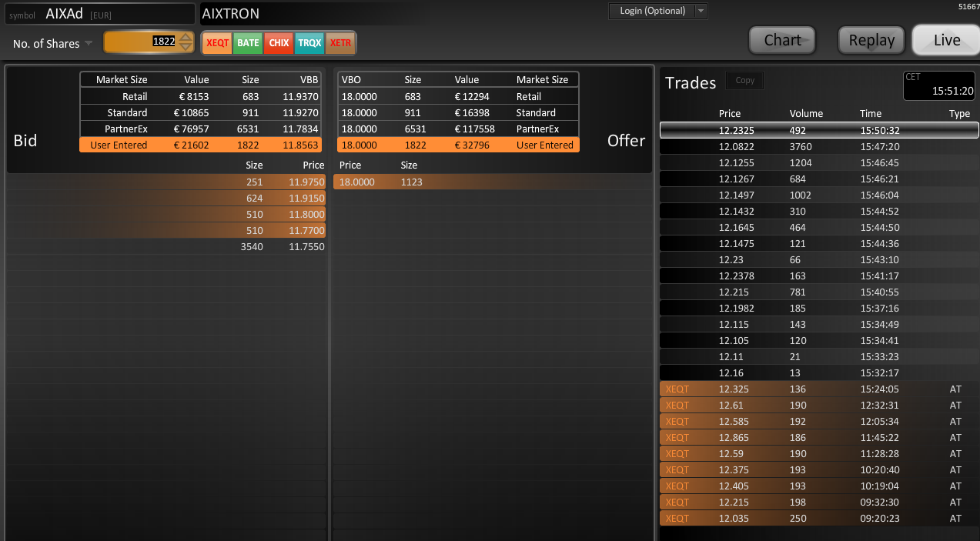Select the XEQT trade at 15:24:05
The width and height of the screenshot is (980, 541).
[819, 389]
